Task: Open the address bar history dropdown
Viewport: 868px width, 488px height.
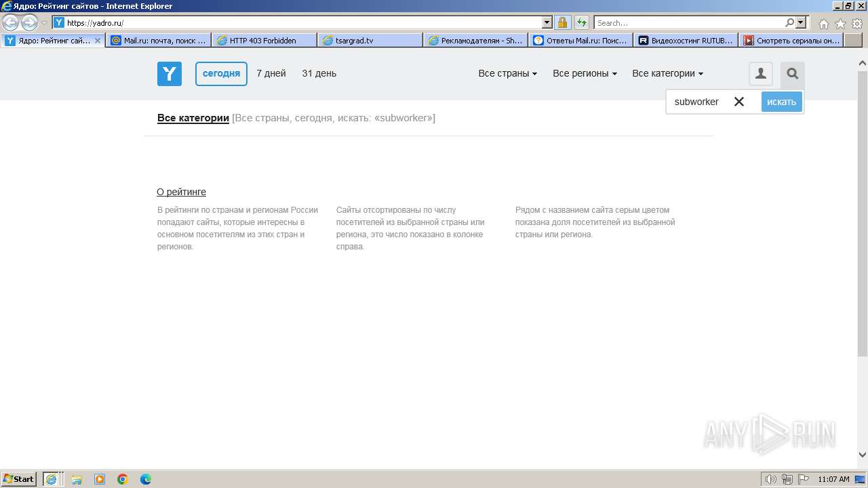Action: click(x=547, y=22)
